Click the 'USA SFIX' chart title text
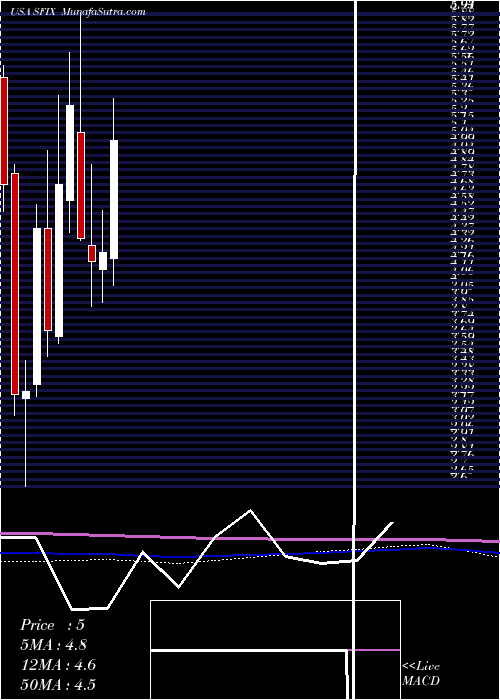The image size is (500, 700). pyautogui.click(x=33, y=12)
